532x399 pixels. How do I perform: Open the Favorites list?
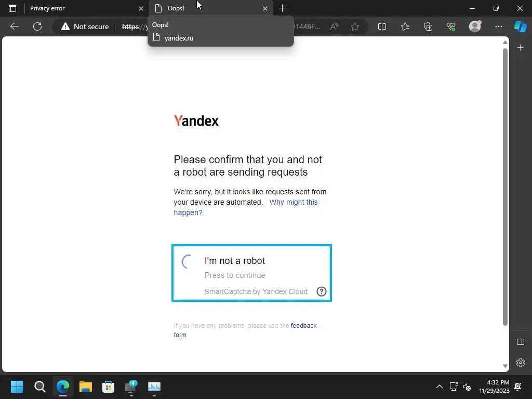[x=405, y=26]
